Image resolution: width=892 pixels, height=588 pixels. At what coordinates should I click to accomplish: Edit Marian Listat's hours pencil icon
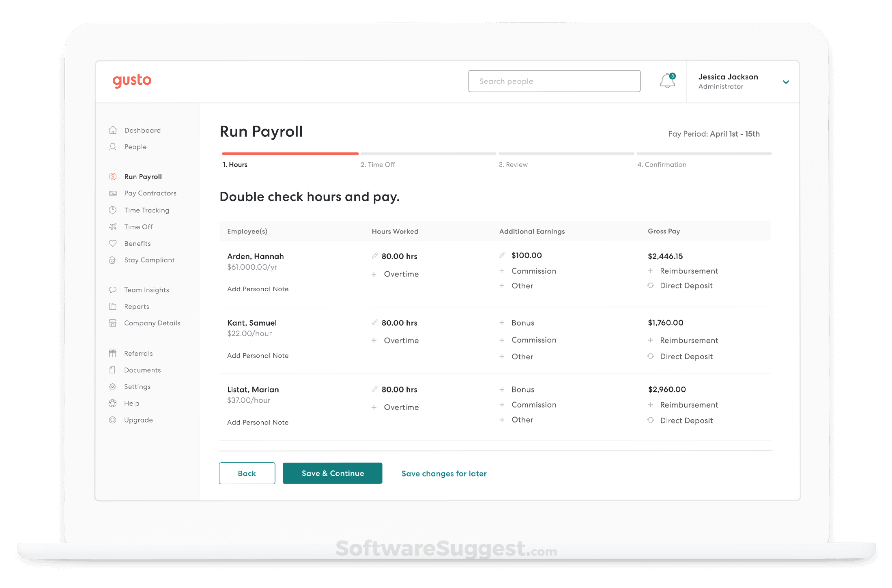375,389
